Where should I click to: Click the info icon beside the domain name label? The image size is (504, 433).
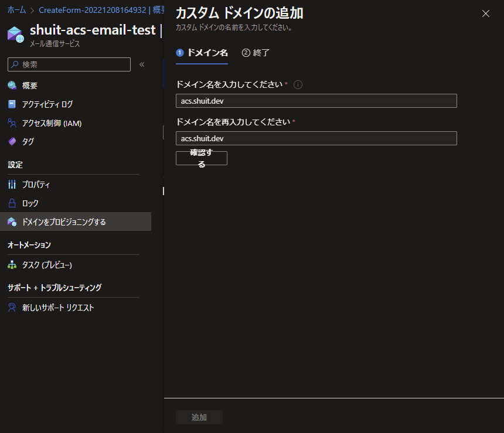tap(298, 85)
